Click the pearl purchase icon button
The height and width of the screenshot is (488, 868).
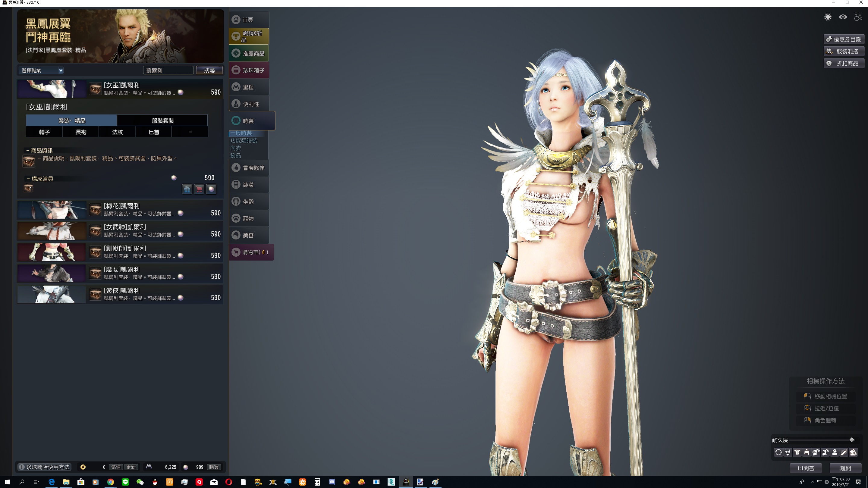coord(211,189)
